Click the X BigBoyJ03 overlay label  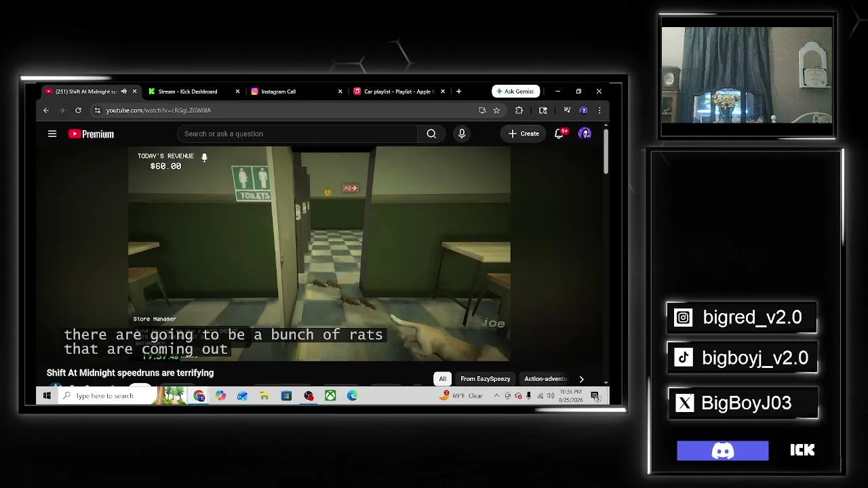[x=743, y=403]
